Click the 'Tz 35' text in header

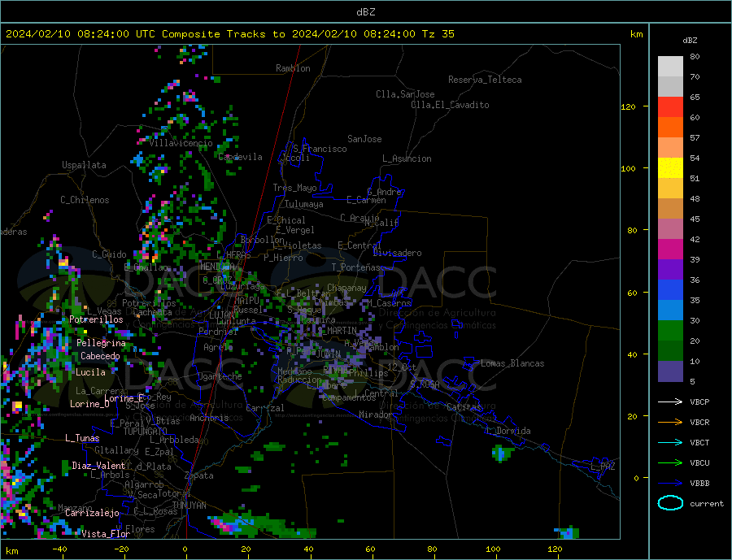coord(438,34)
